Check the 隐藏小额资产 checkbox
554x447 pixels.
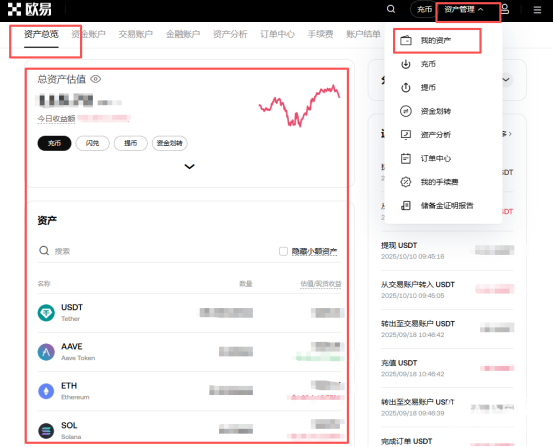(x=283, y=251)
